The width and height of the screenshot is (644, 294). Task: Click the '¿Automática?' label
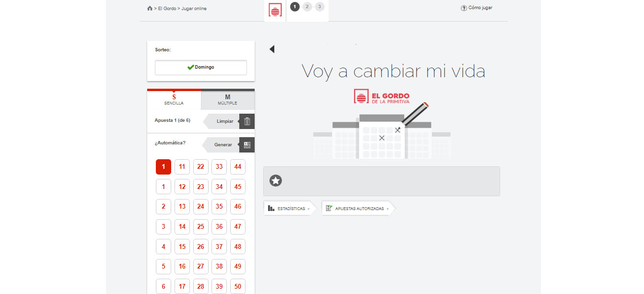[170, 142]
